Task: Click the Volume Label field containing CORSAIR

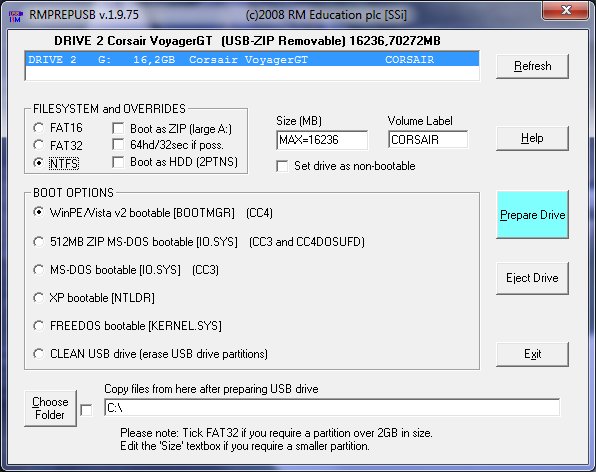Action: [428, 140]
